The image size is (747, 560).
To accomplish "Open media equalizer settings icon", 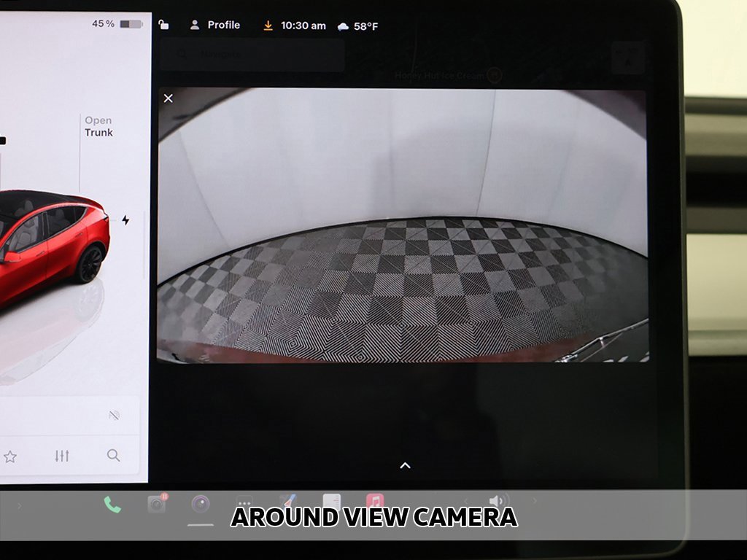I will pyautogui.click(x=62, y=456).
